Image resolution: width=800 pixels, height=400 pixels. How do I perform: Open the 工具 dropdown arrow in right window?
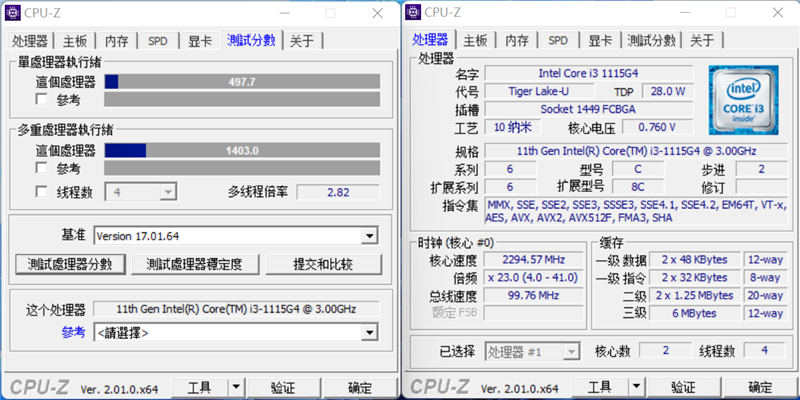[x=636, y=387]
